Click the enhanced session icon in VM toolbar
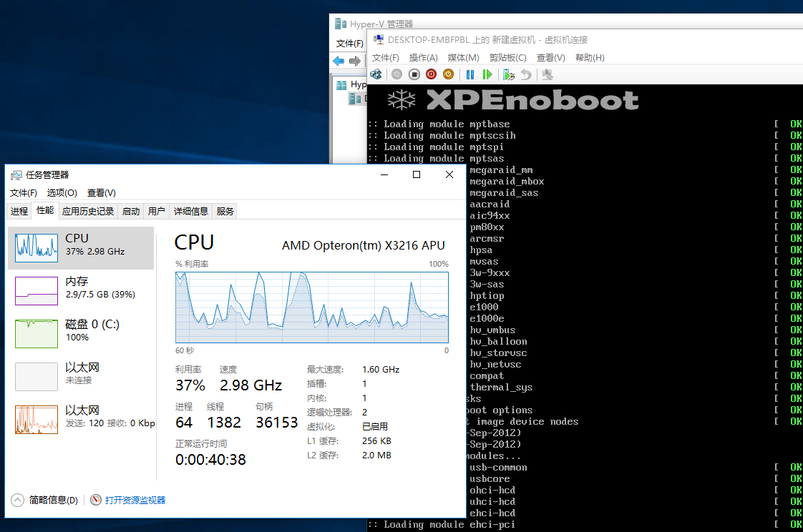Viewport: 803px width, 532px height. (x=547, y=74)
